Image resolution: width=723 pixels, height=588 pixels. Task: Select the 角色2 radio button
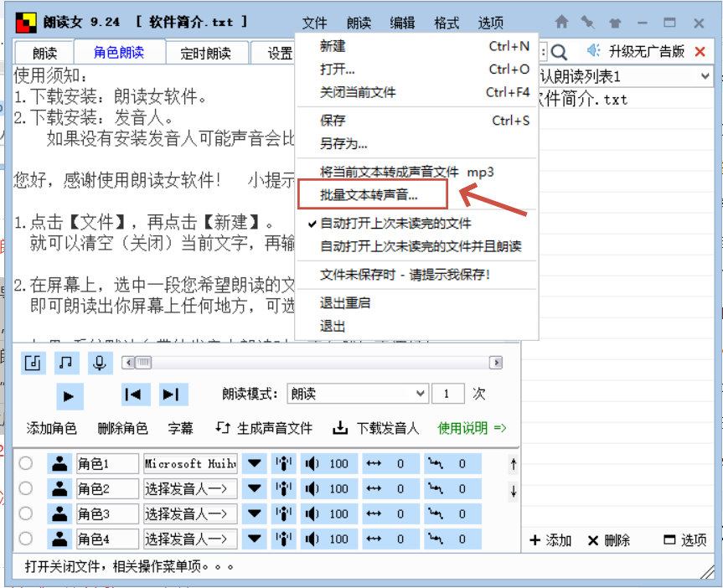tap(26, 488)
